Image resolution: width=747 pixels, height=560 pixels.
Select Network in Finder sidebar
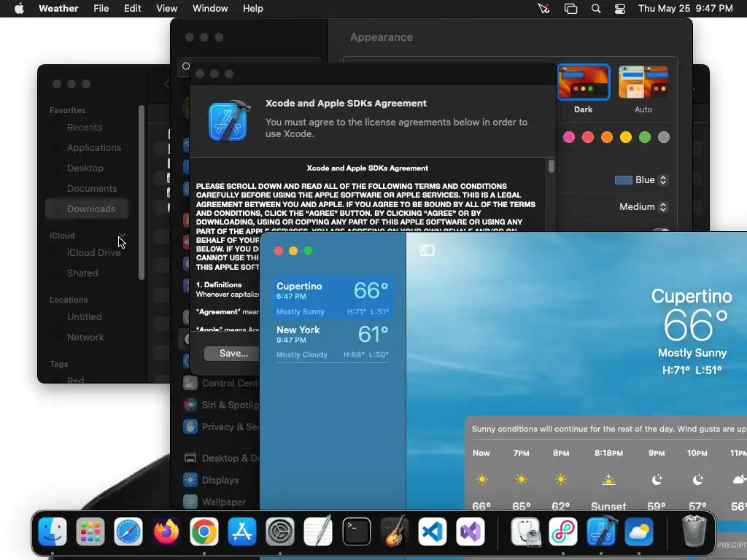point(85,337)
